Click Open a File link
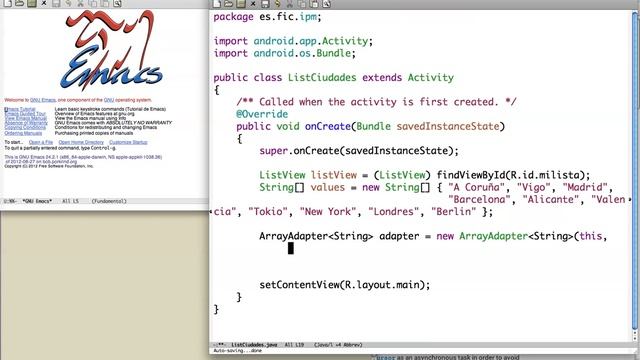 point(41,142)
